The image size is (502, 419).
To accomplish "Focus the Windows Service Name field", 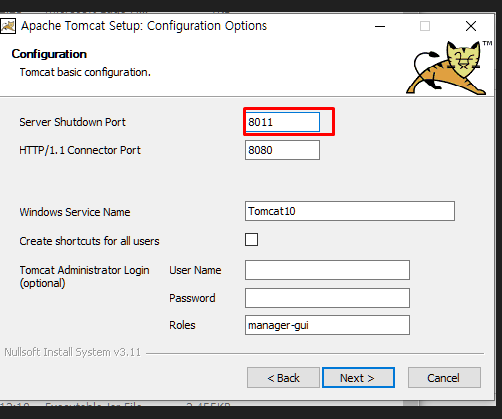I will click(350, 211).
